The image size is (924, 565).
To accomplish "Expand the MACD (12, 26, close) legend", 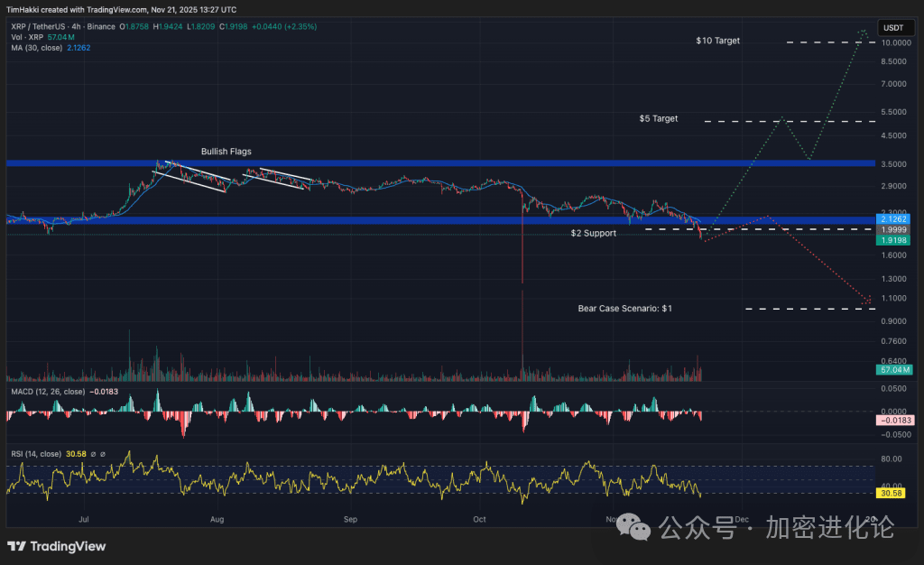I will 48,392.
